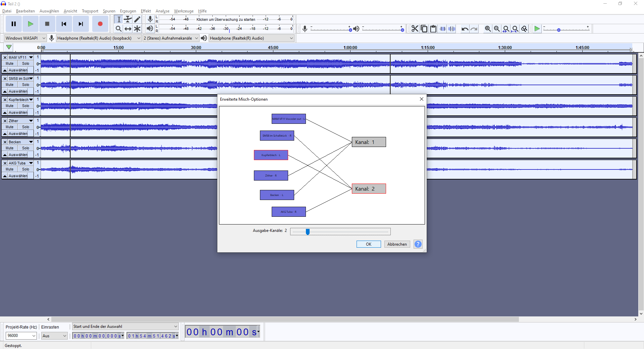
Task: Expand the AKG Tuba track menu
Action: 31,163
